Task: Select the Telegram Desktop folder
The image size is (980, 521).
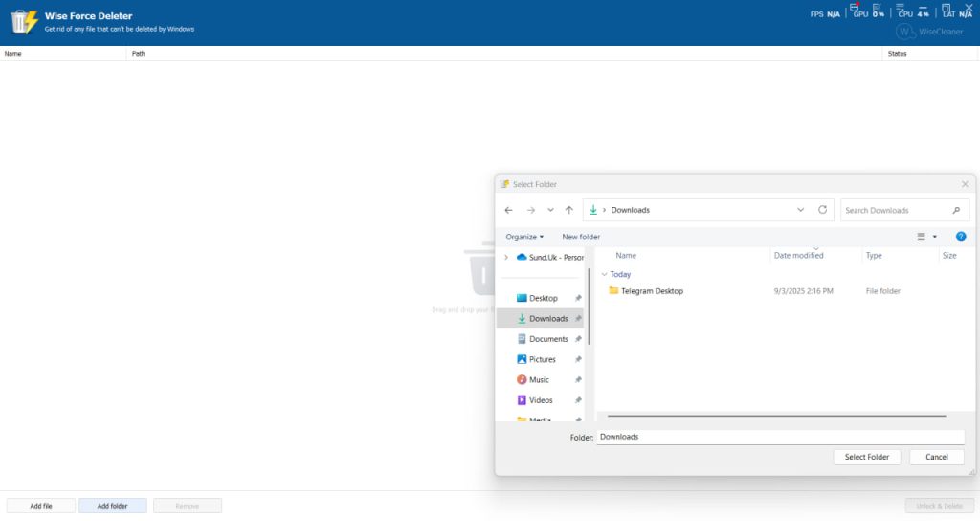Action: (x=652, y=291)
